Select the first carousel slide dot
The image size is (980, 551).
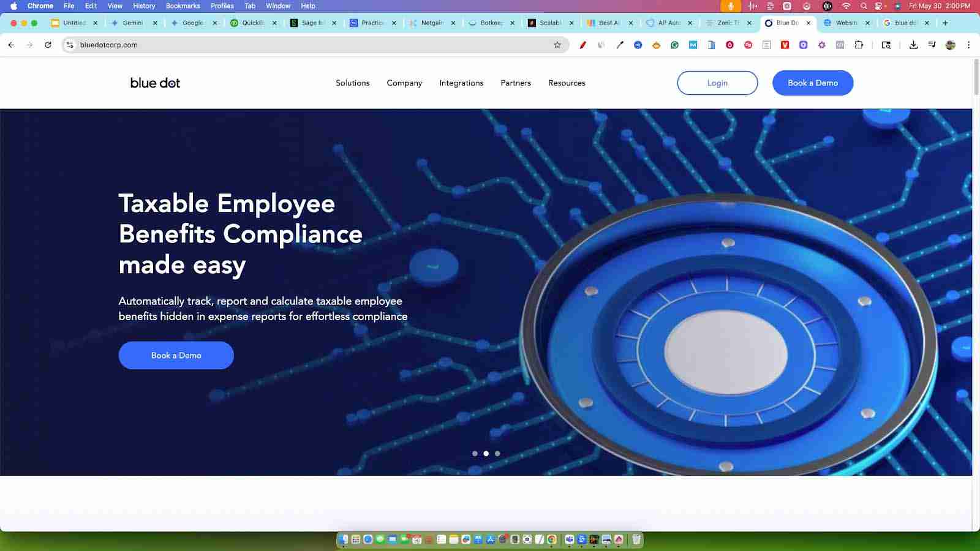475,454
